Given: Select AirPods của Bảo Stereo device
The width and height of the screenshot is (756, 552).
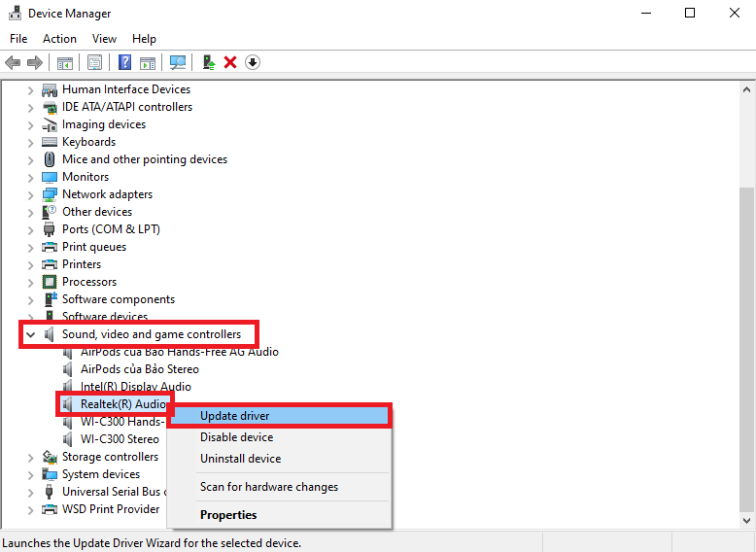Looking at the screenshot, I should [x=140, y=369].
